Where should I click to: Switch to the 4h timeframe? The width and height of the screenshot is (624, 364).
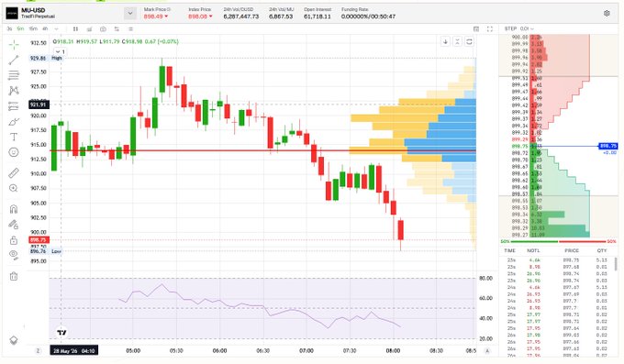tap(45, 28)
